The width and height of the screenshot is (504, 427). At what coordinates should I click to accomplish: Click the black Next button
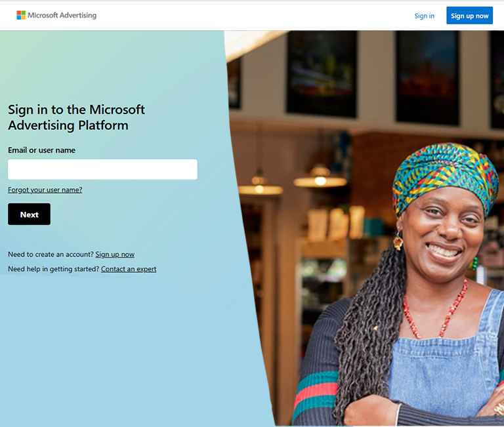pyautogui.click(x=30, y=214)
